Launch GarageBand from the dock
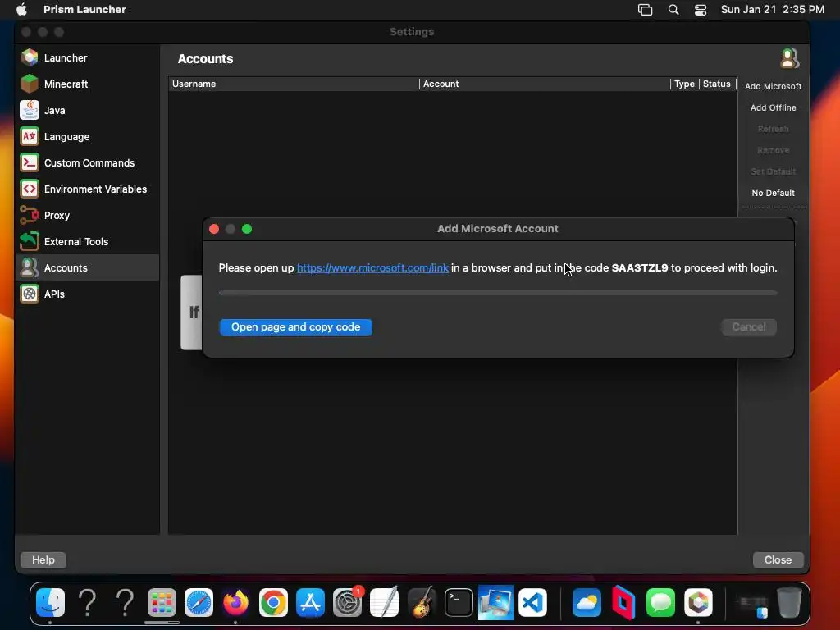This screenshot has width=840, height=630. tap(422, 603)
